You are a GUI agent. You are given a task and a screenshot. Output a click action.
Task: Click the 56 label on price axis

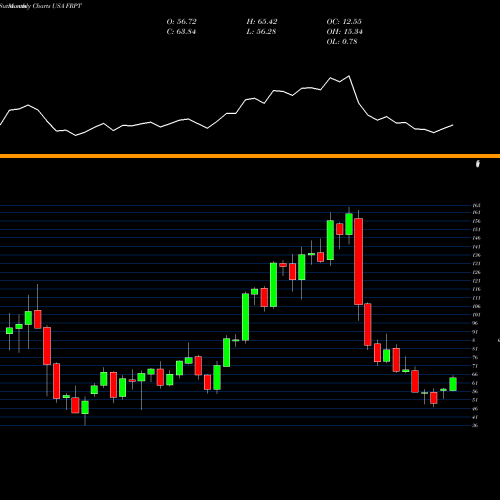tap(475, 391)
